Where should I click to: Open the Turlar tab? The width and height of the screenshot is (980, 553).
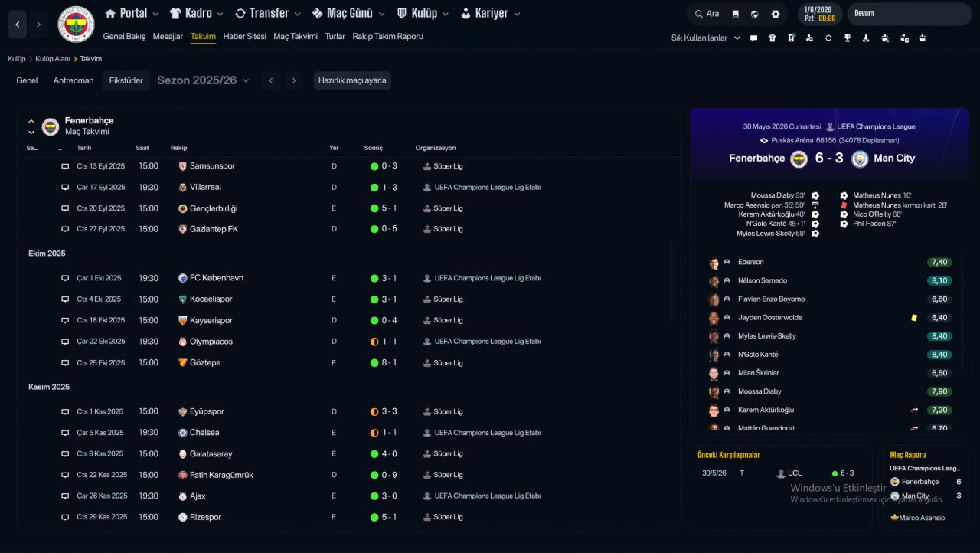(x=335, y=36)
